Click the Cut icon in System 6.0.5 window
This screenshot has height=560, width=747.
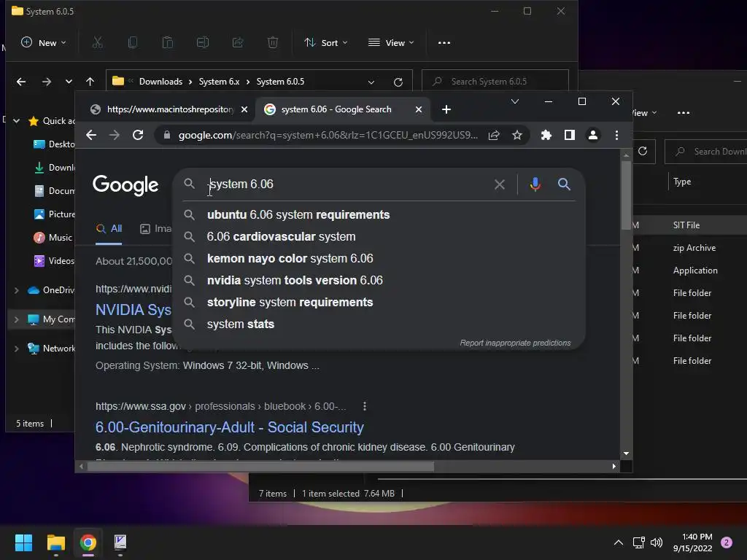97,42
